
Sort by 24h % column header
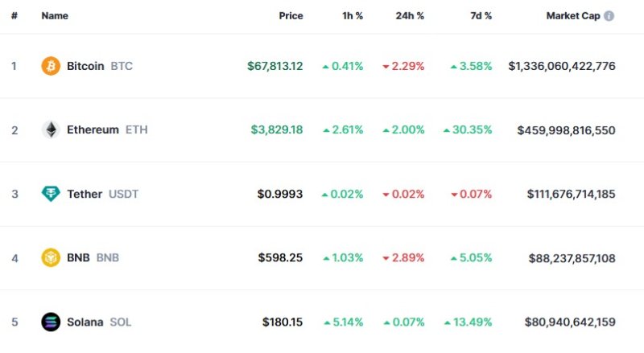pyautogui.click(x=410, y=16)
